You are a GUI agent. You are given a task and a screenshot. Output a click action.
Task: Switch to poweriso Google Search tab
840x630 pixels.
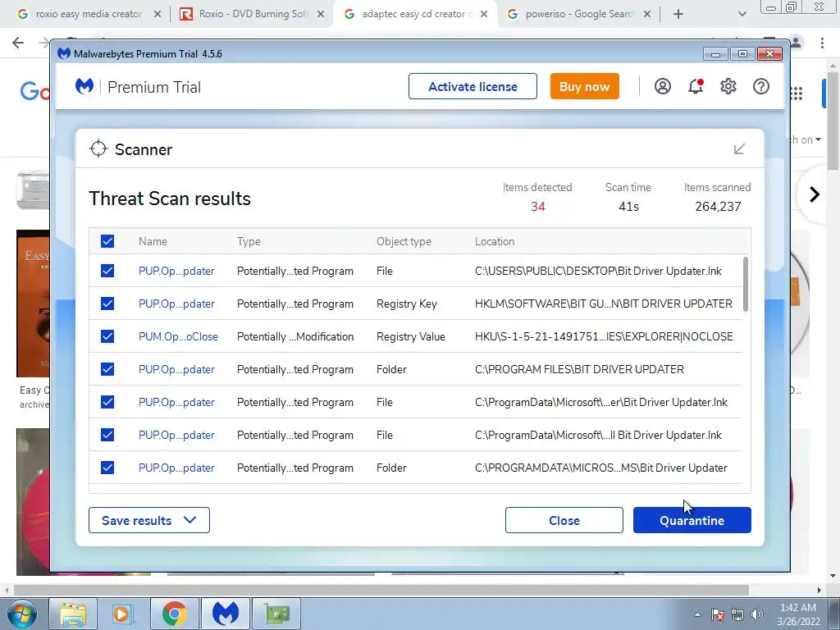(579, 14)
